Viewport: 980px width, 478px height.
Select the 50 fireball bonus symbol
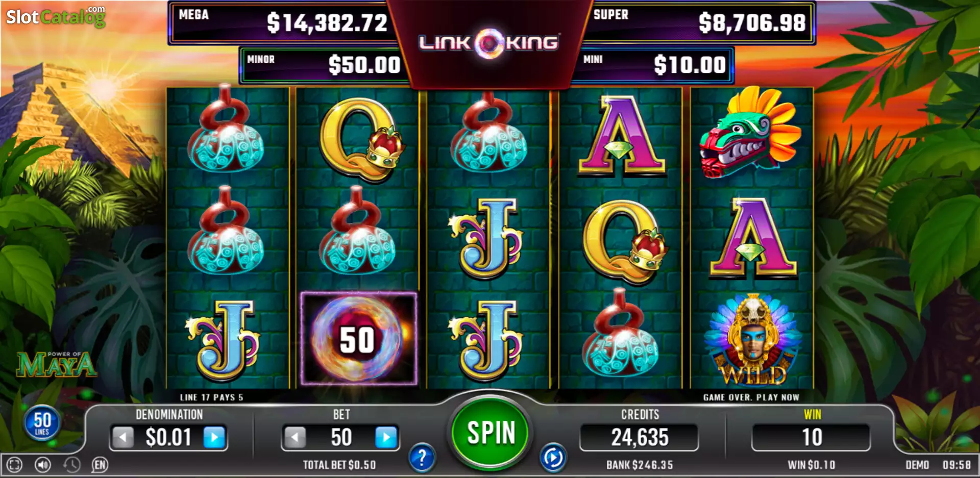coord(358,339)
